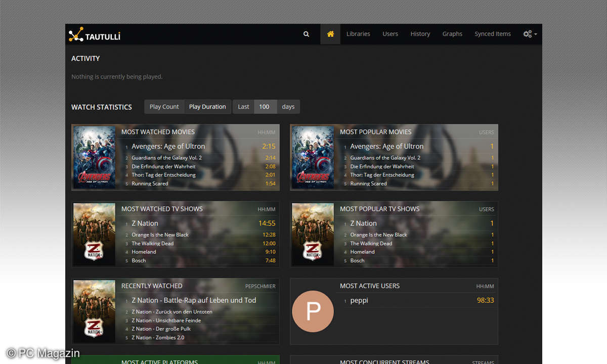Open Orange Is the New Black in Most Watched TV Shows
The image size is (607, 364).
pyautogui.click(x=160, y=235)
